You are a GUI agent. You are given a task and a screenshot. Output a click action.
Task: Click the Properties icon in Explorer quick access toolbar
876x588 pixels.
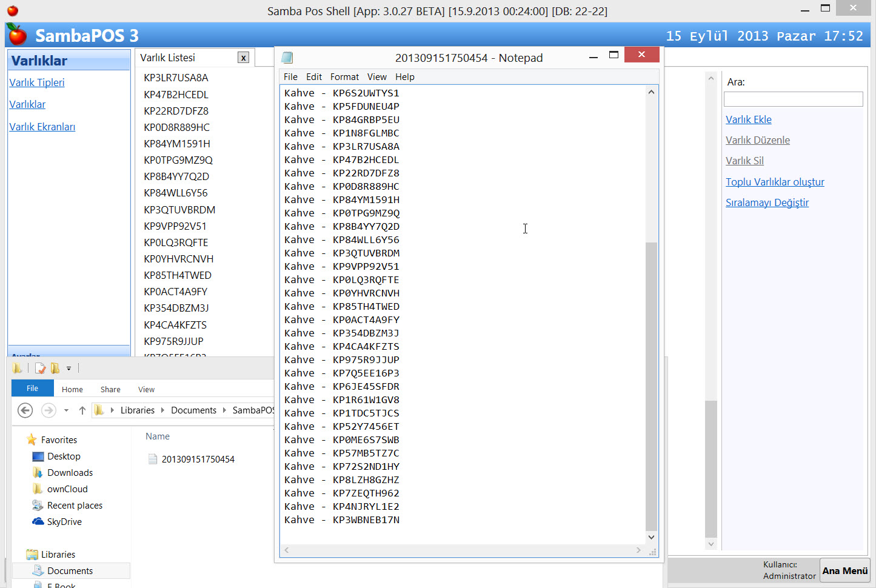pyautogui.click(x=40, y=368)
